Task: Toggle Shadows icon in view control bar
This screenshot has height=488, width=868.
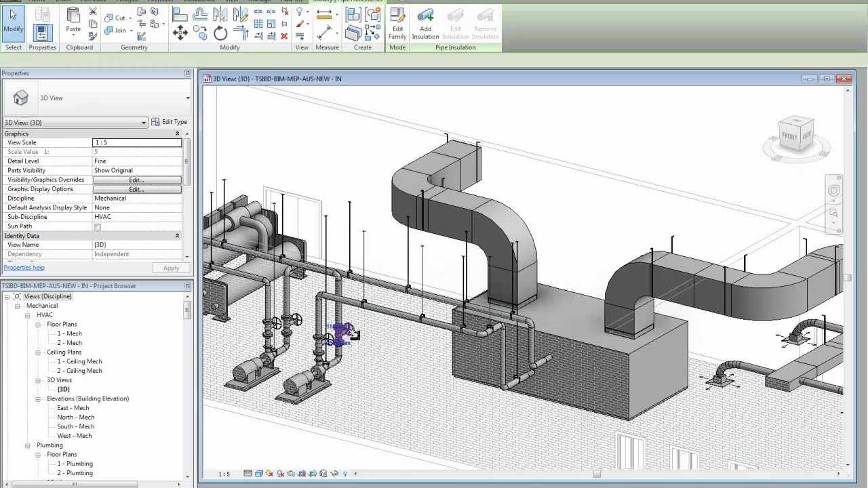Action: pos(280,474)
